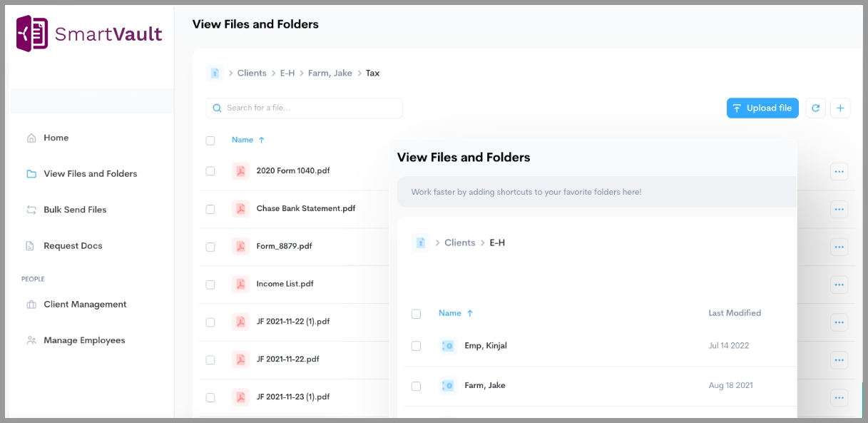This screenshot has width=868, height=423.
Task: Click the folder icon next to Farm, Jake
Action: click(x=448, y=385)
